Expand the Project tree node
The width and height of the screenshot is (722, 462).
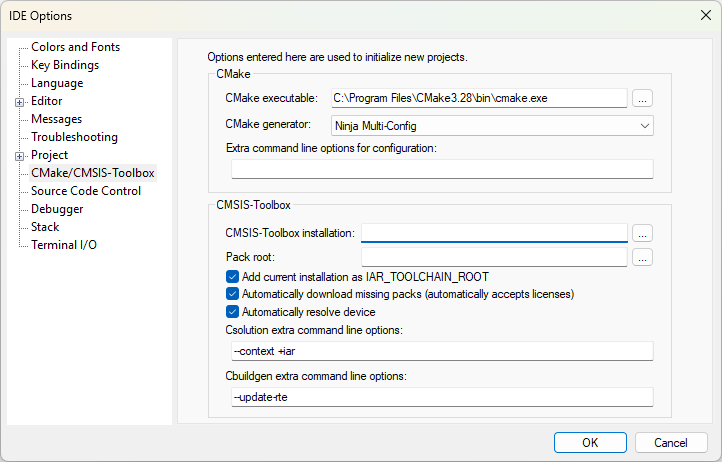19,155
